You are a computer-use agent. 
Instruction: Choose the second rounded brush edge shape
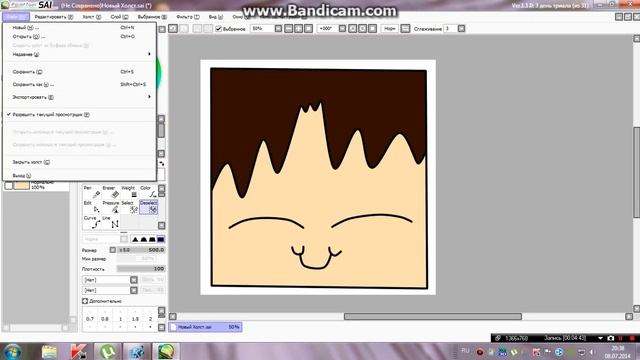pyautogui.click(x=144, y=239)
